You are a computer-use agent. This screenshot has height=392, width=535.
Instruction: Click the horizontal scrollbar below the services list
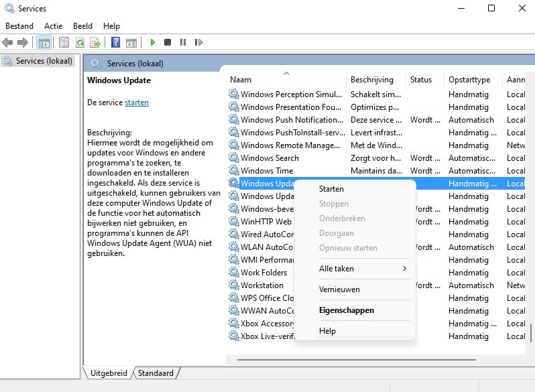click(x=355, y=360)
